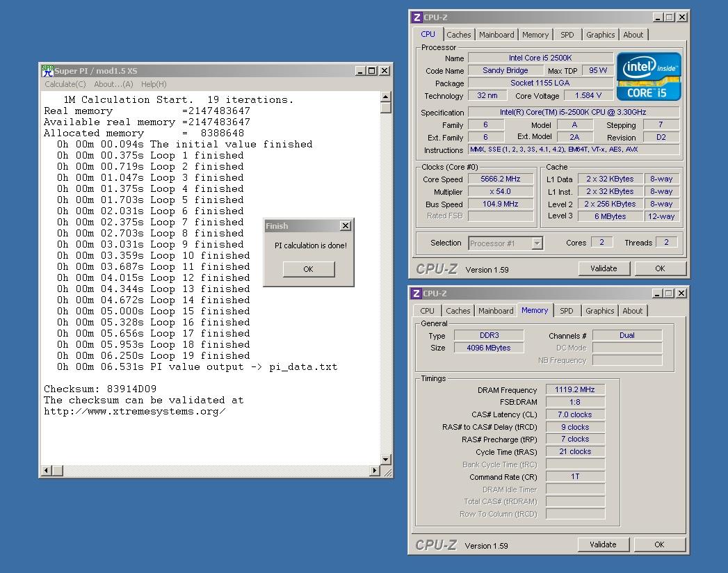Switch to Mainboard tab in bottom CPU-Z window
Image resolution: width=728 pixels, height=573 pixels.
coord(496,311)
